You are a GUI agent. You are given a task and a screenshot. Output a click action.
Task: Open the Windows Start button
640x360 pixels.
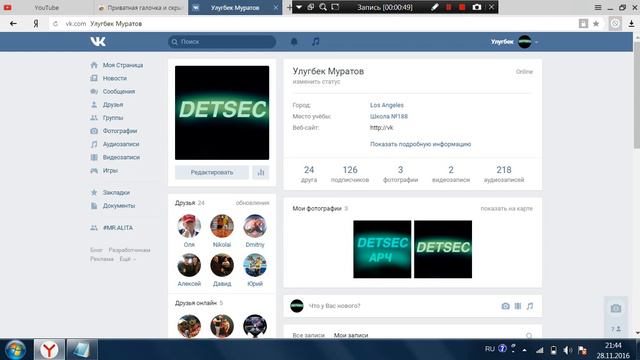(16, 350)
